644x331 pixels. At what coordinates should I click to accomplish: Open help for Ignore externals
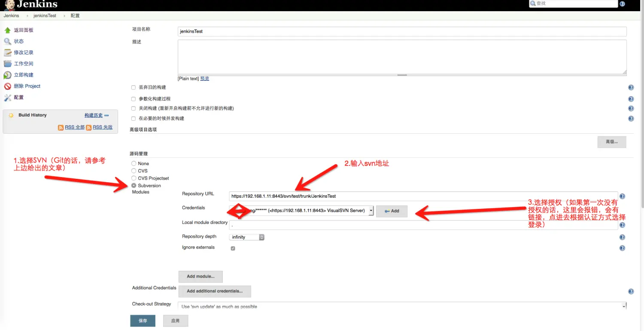tap(622, 248)
